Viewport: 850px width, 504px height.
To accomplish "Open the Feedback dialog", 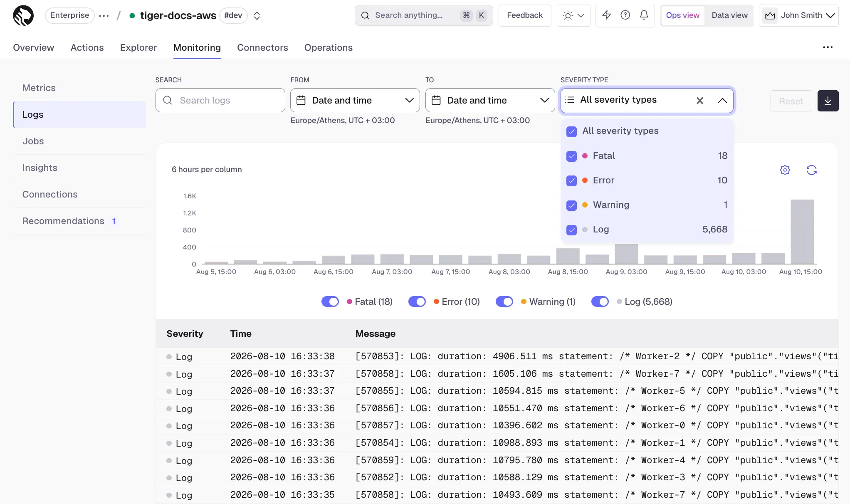I will click(x=525, y=15).
